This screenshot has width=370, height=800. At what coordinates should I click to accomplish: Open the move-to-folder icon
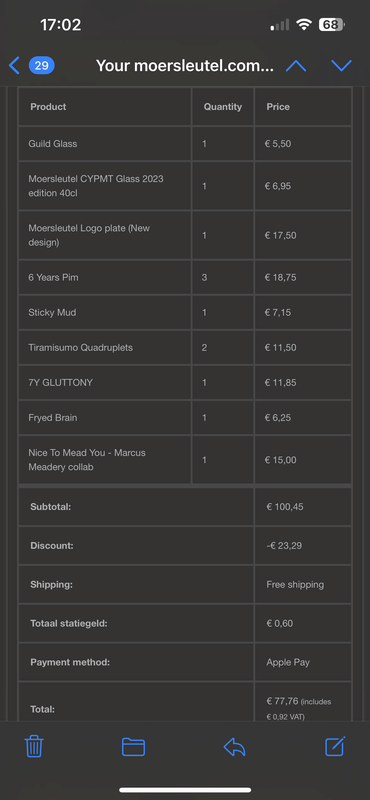coord(134,747)
